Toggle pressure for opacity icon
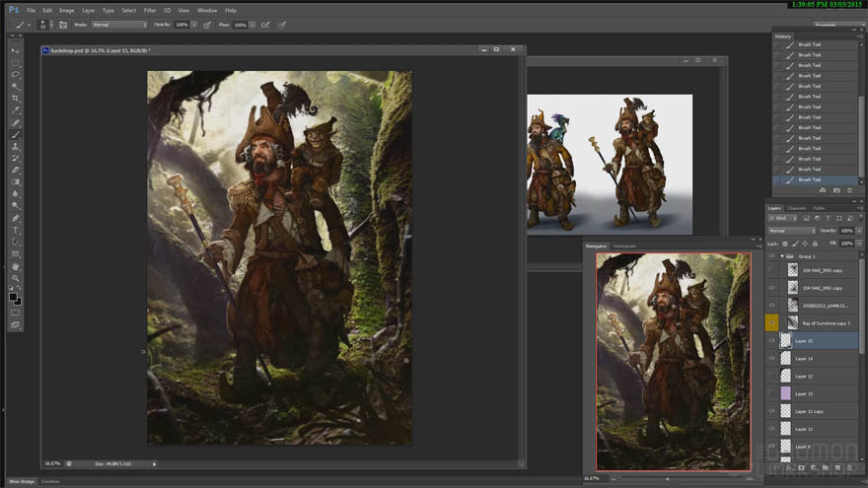This screenshot has height=488, width=868. click(x=207, y=25)
